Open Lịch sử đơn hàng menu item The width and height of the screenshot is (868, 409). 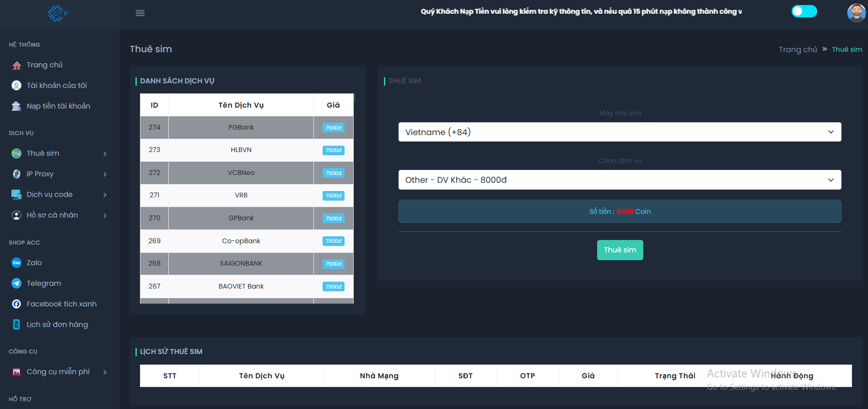coord(57,325)
